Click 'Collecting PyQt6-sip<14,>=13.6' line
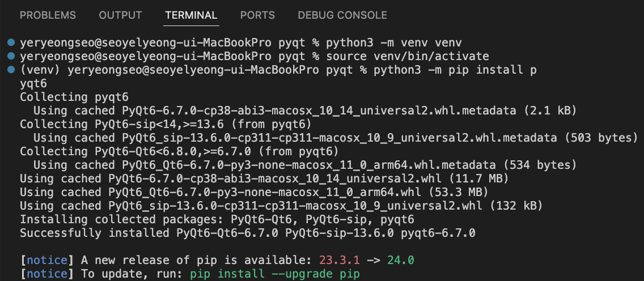 point(166,124)
